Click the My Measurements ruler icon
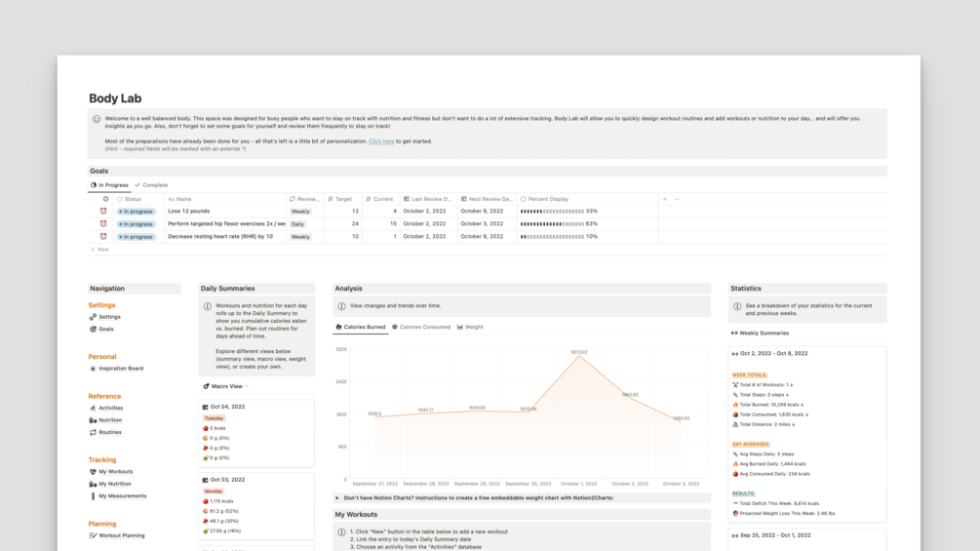 coord(93,496)
